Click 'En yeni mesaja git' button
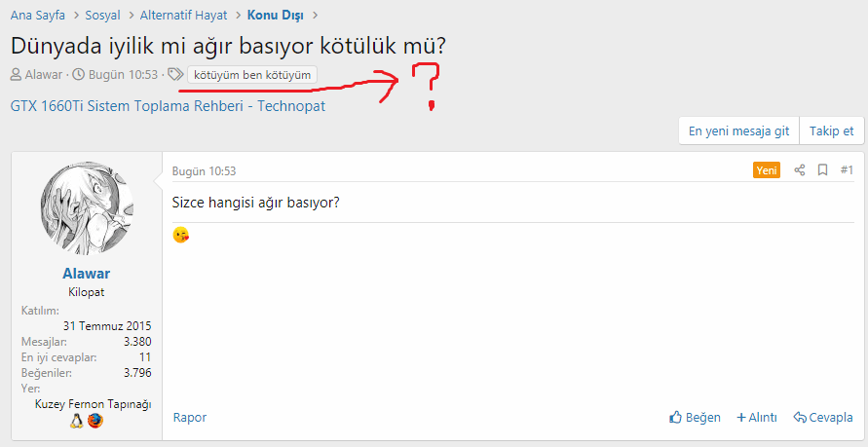 tap(739, 131)
